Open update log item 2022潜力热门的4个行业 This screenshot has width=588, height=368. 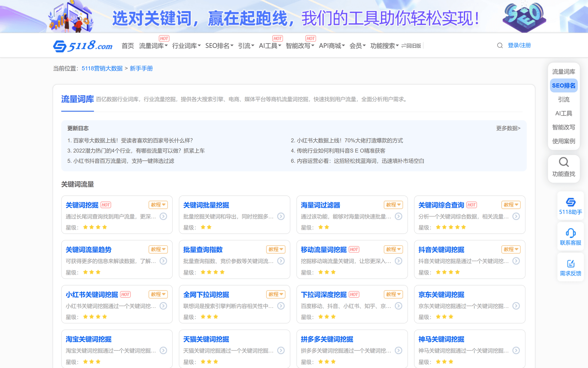click(136, 151)
